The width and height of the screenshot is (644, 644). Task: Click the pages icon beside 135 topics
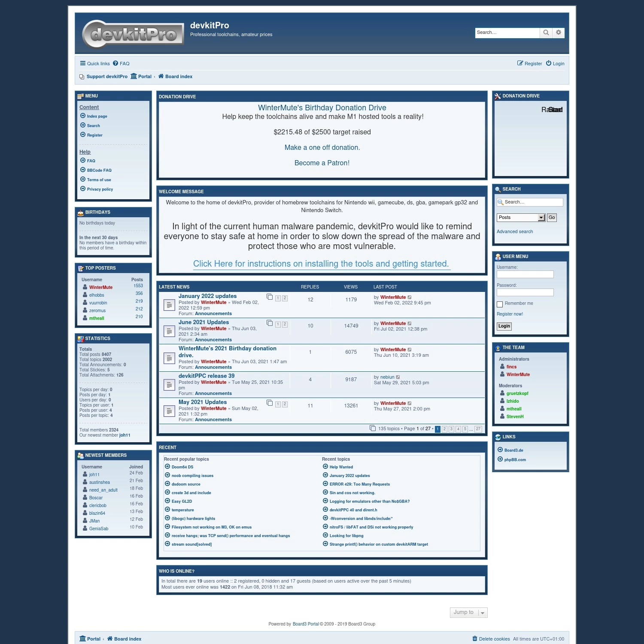(373, 428)
